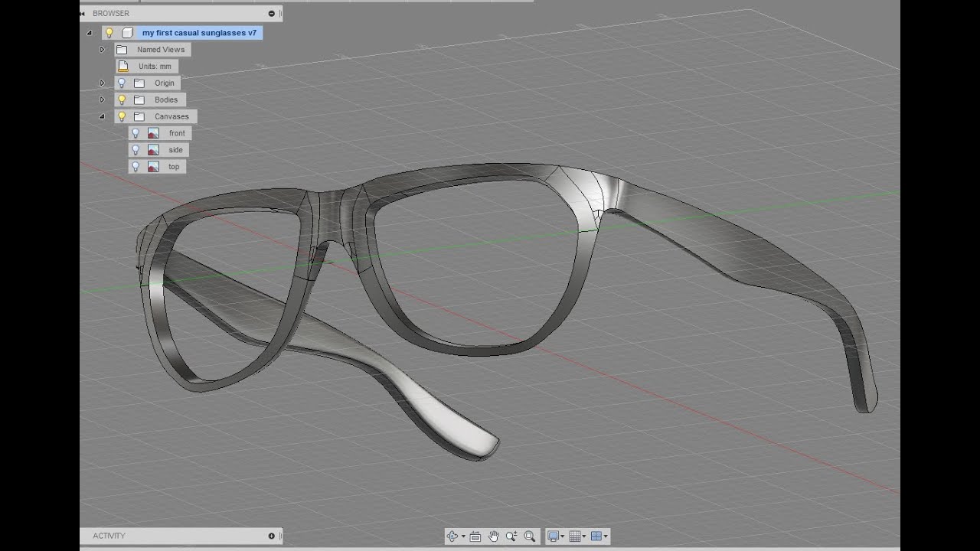The width and height of the screenshot is (980, 551).
Task: Click the Named Views folder icon
Action: tap(122, 50)
